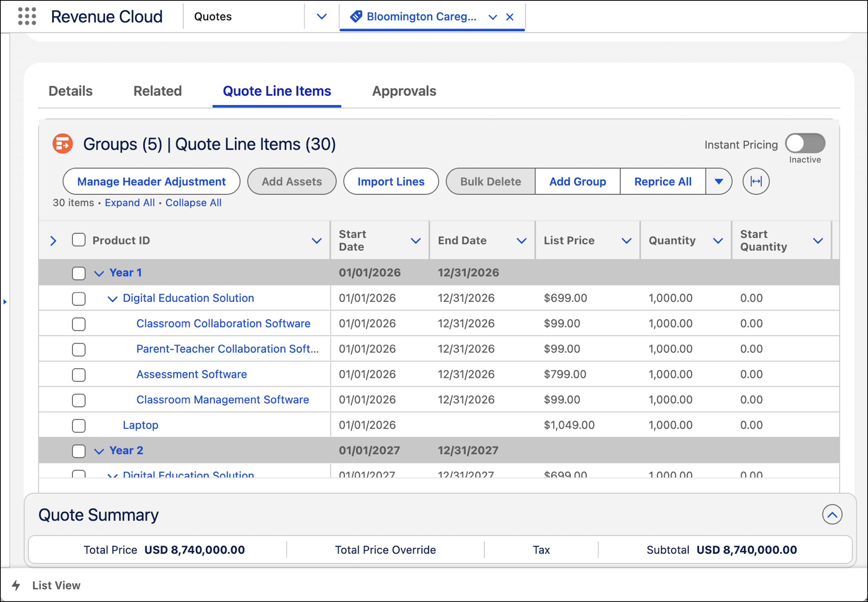The width and height of the screenshot is (868, 602).
Task: Click the $799.00 list price cell
Action: point(565,374)
